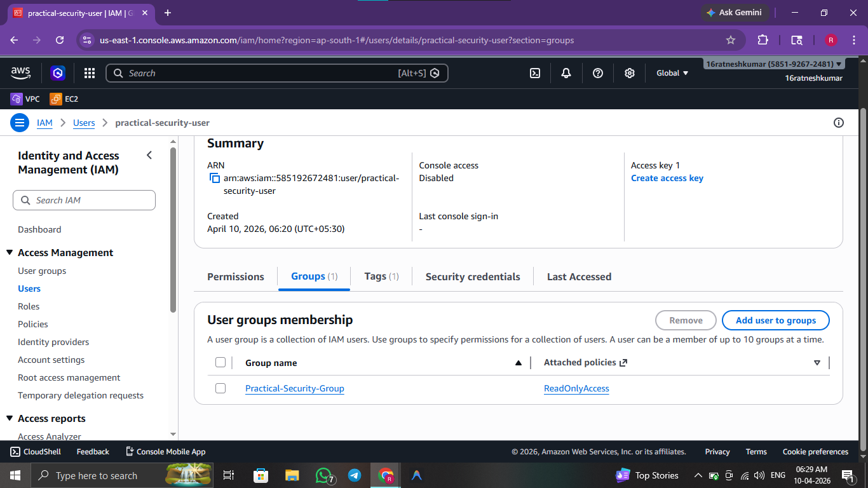Screen dimensions: 868x488
Task: Open Cookie preferences in the footer
Action: click(x=815, y=452)
